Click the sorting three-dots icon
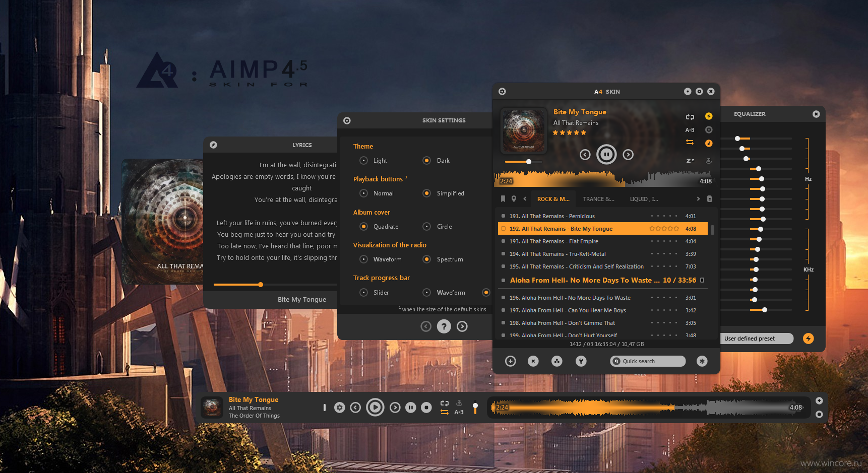Image resolution: width=868 pixels, height=473 pixels. (x=556, y=361)
